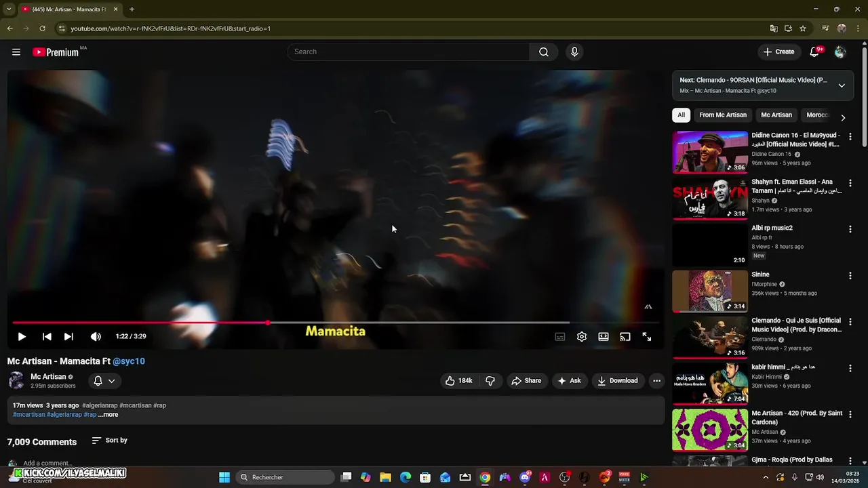Open options for Mc Artisan 420 video

click(x=850, y=414)
